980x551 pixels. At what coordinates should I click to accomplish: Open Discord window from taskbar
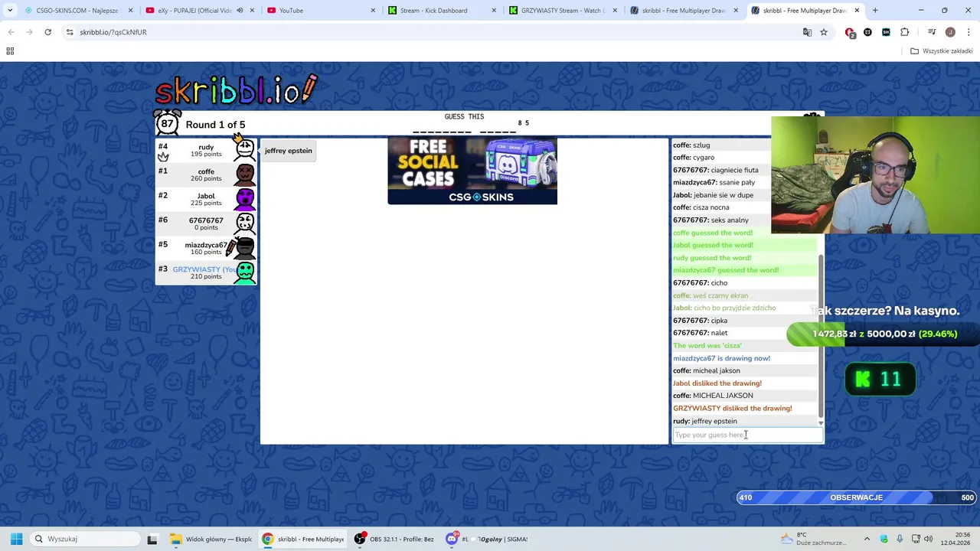[487, 539]
